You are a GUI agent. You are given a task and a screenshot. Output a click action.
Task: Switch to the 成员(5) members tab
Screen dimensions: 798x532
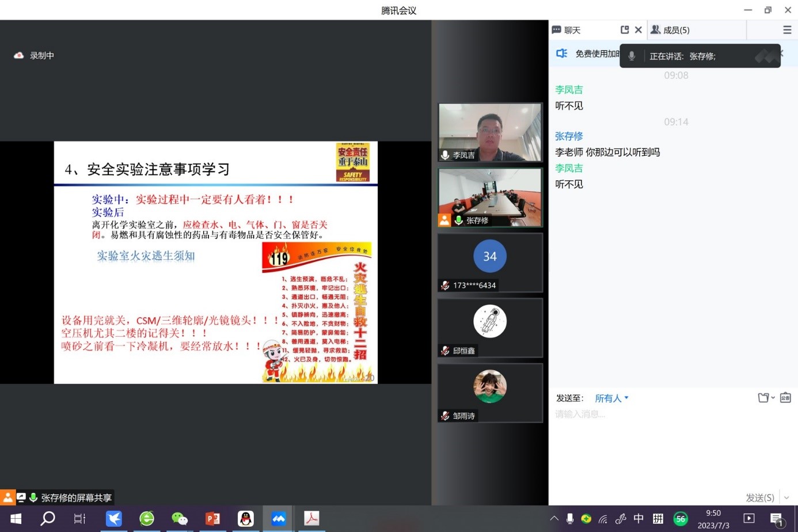[676, 30]
